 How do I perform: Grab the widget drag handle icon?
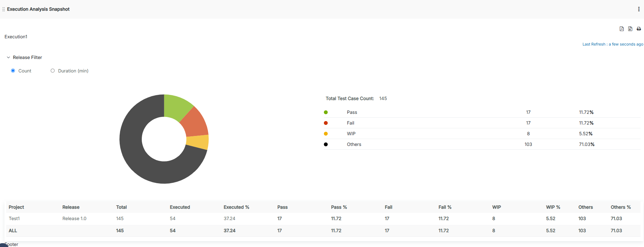[x=3, y=9]
